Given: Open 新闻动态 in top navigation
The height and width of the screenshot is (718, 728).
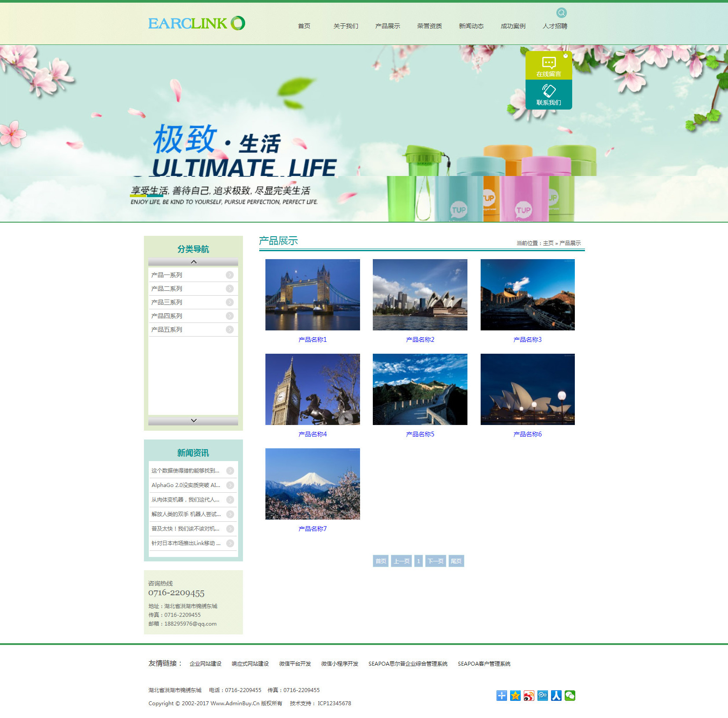Looking at the screenshot, I should coord(471,26).
